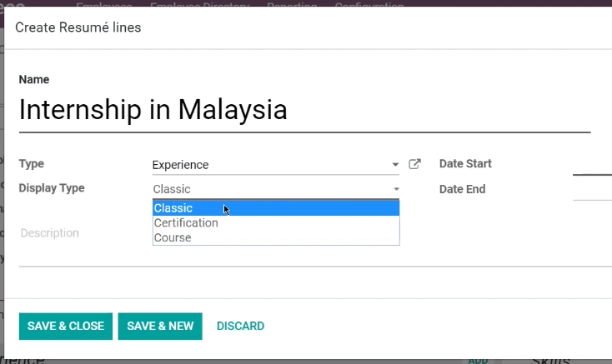
Task: Click the Create Resumé lines dialog title
Action: (78, 27)
